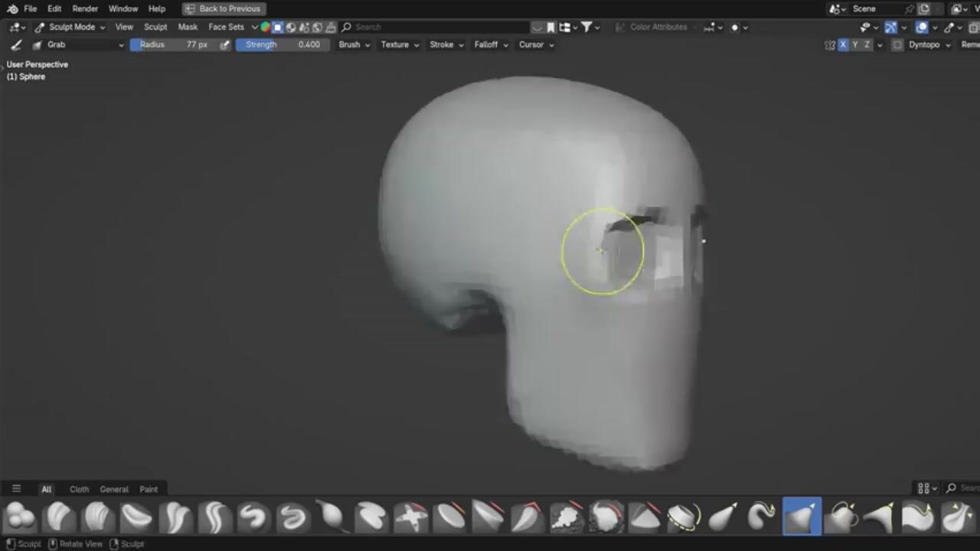Image resolution: width=980 pixels, height=551 pixels.
Task: Expand the Falloff dropdown
Action: (x=491, y=44)
